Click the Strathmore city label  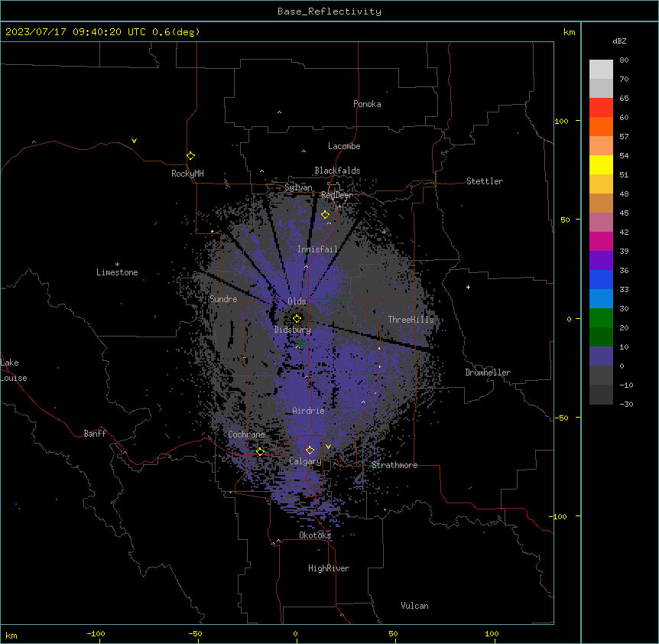pos(394,465)
